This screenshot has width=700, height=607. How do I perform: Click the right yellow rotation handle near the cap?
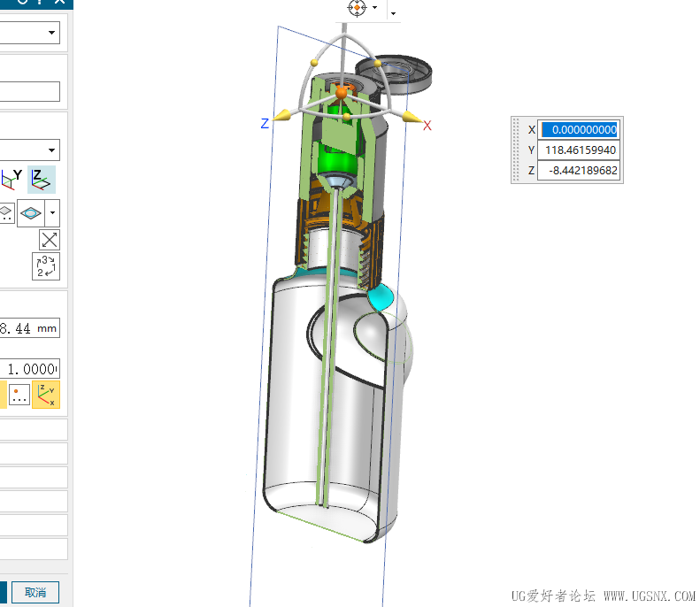tap(378, 64)
